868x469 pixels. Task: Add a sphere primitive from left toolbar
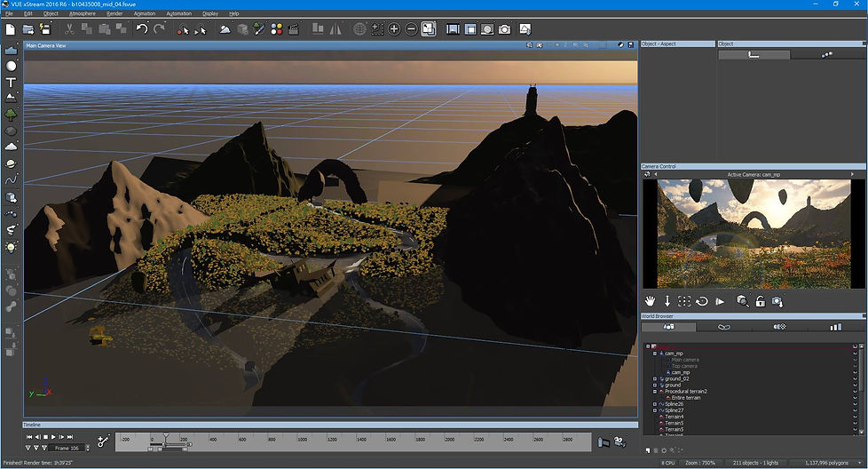[11, 66]
